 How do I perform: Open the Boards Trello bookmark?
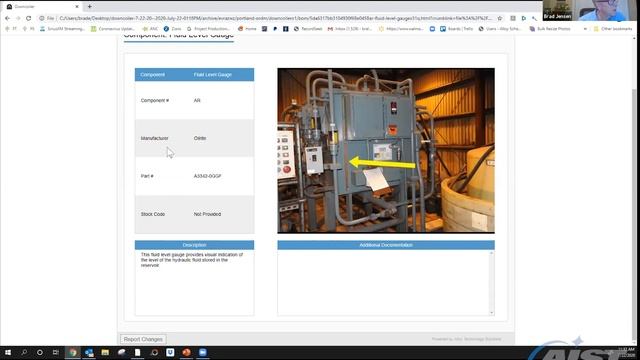pos(457,29)
